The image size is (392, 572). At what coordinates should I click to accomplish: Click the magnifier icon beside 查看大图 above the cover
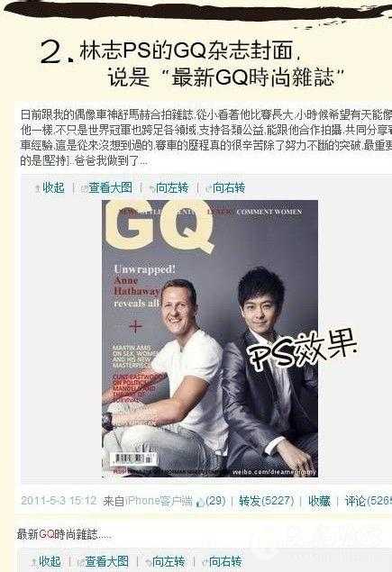[85, 189]
